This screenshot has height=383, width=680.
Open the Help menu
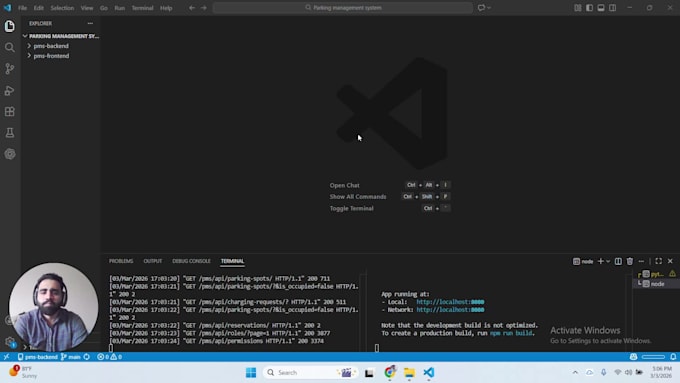(166, 8)
